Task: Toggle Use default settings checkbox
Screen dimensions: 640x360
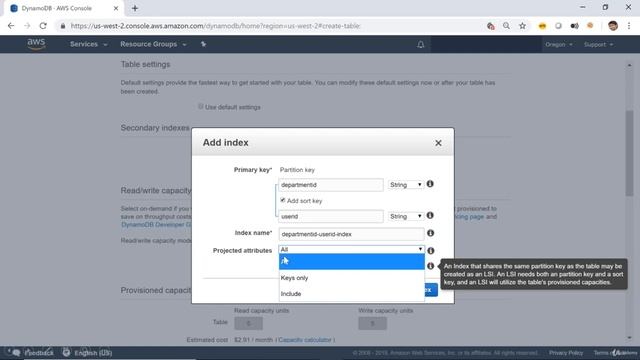Action: click(x=200, y=107)
